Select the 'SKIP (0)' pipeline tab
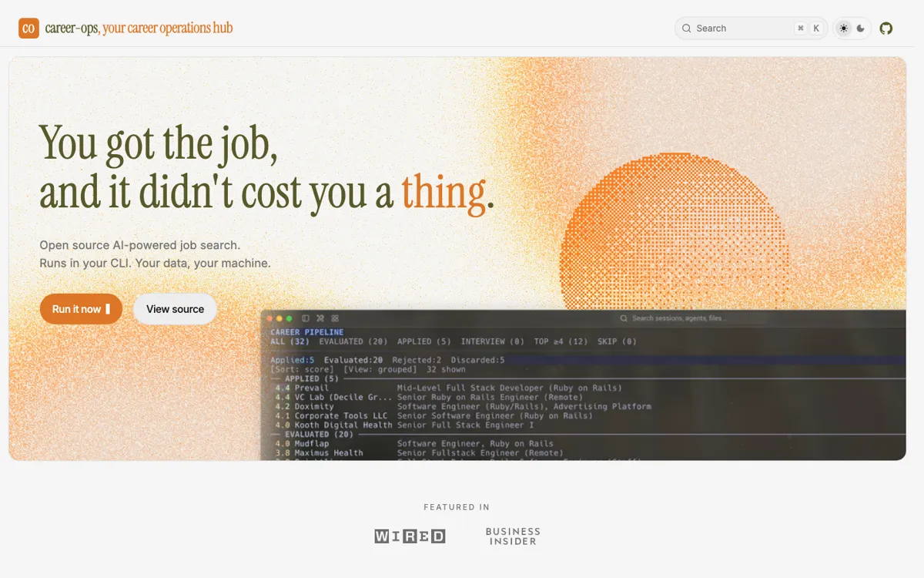The width and height of the screenshot is (924, 578). click(618, 341)
